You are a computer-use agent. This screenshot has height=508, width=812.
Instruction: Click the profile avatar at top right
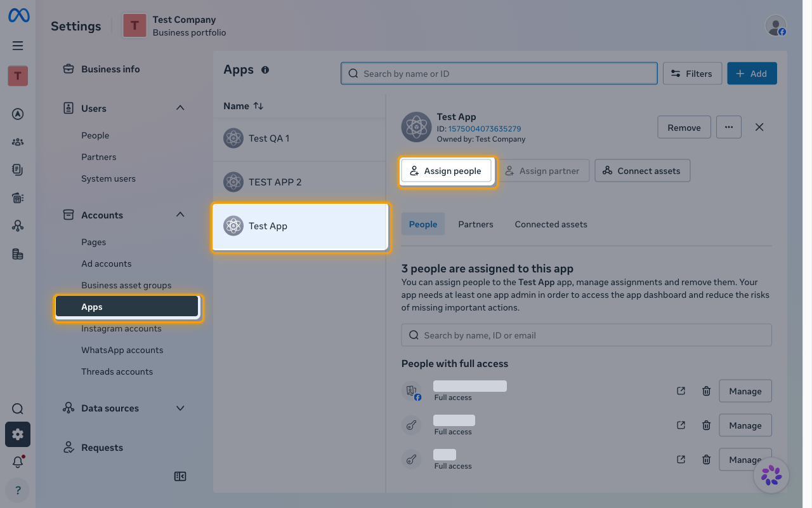[x=776, y=26]
